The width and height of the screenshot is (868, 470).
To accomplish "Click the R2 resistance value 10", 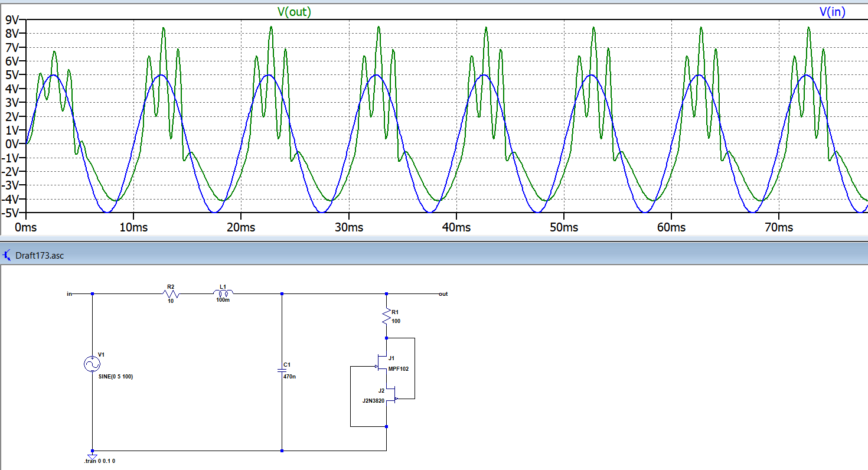I will [171, 301].
